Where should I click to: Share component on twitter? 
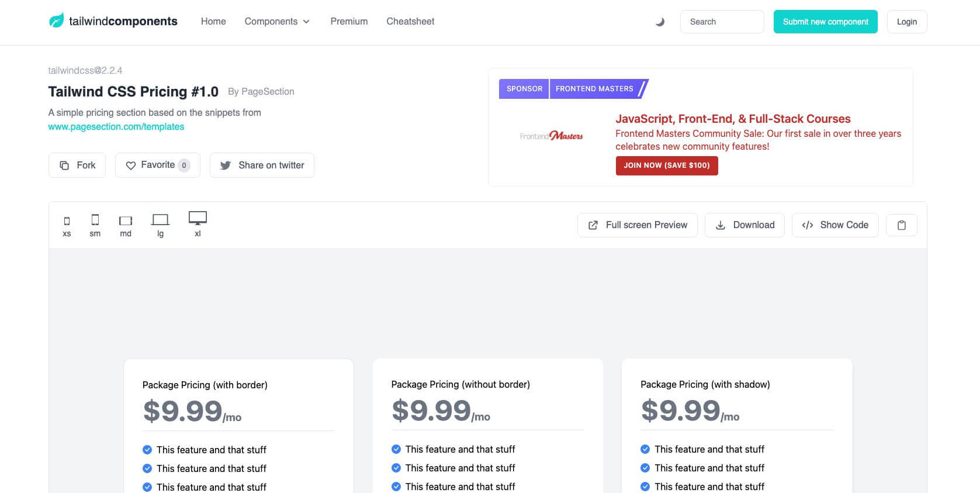[262, 166]
